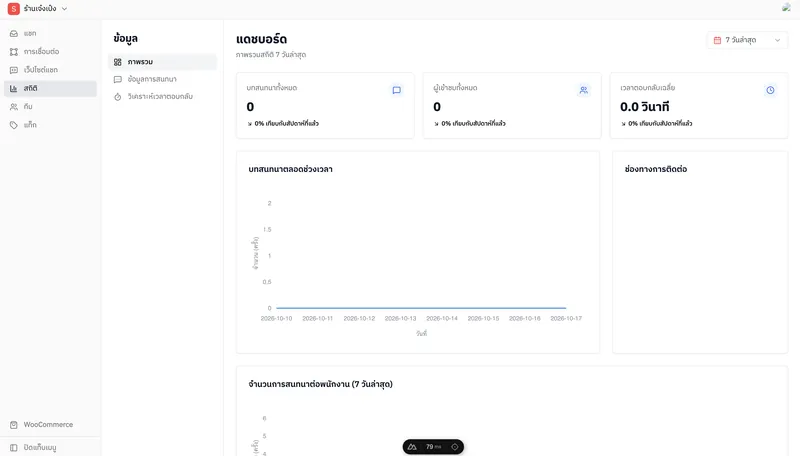The width and height of the screenshot is (800, 456).
Task: Click the 1.5 y-axis tick label
Action: point(267,230)
